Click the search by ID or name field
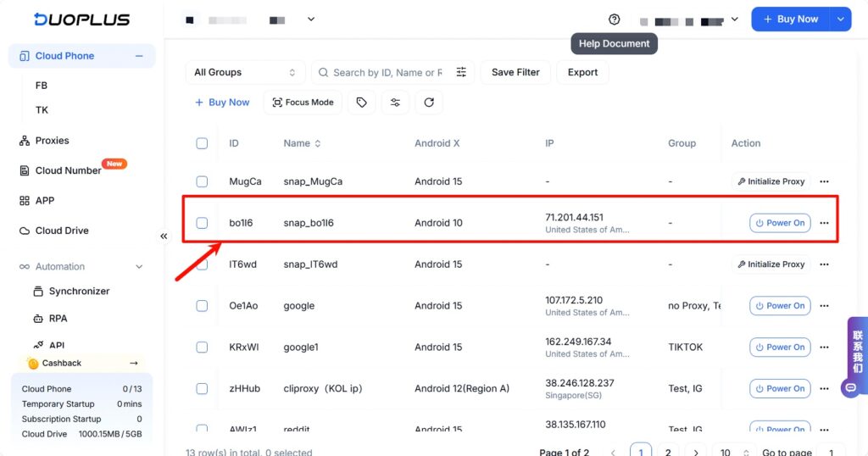This screenshot has width=868, height=456. pos(387,73)
